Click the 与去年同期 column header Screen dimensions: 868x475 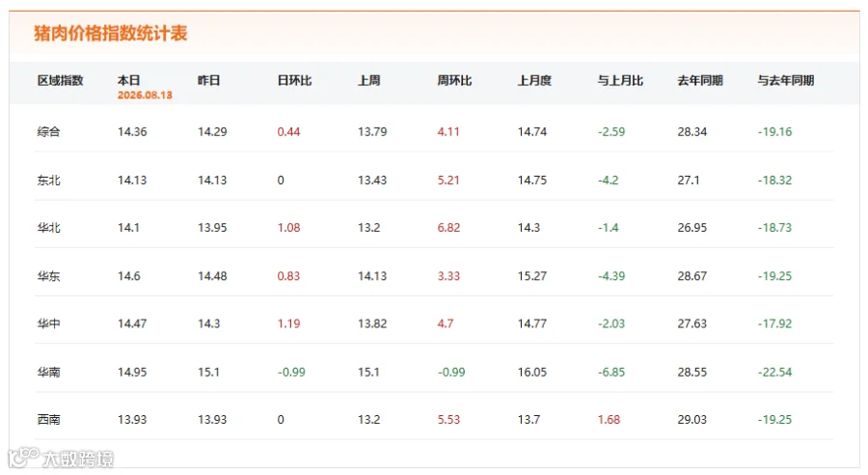pos(786,80)
